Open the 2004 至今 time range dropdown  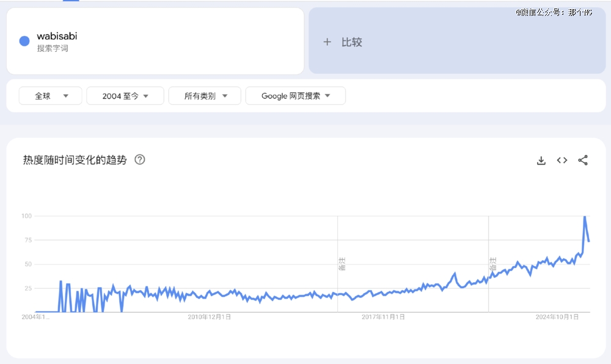(x=125, y=96)
